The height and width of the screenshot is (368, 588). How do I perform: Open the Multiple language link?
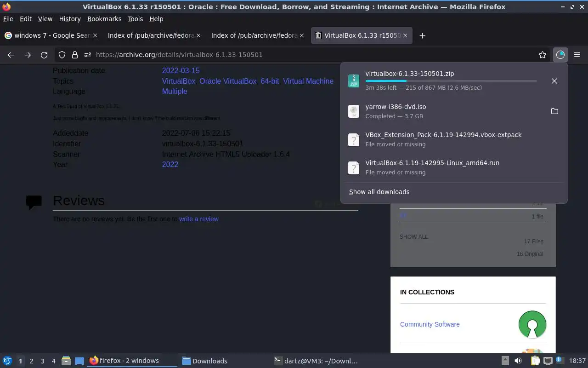point(175,91)
